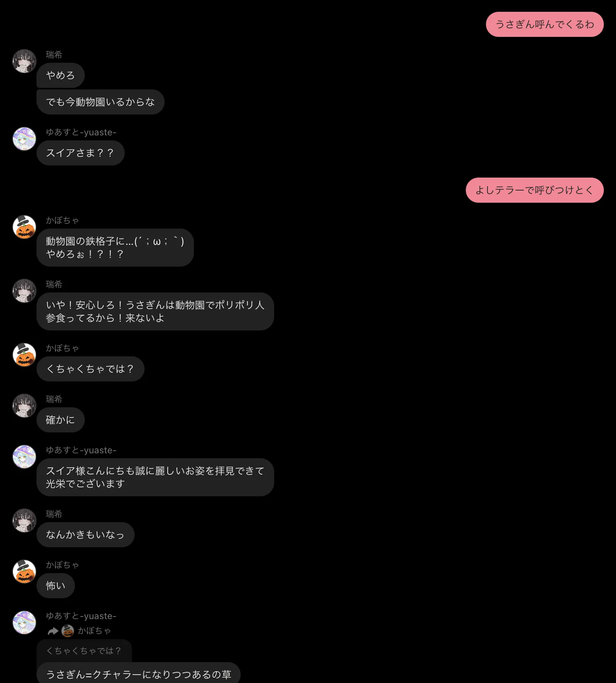This screenshot has height=683, width=616.
Task: Tap かぼちゃ's standalone くちゃくちゃでは？ message bubble
Action: [90, 369]
